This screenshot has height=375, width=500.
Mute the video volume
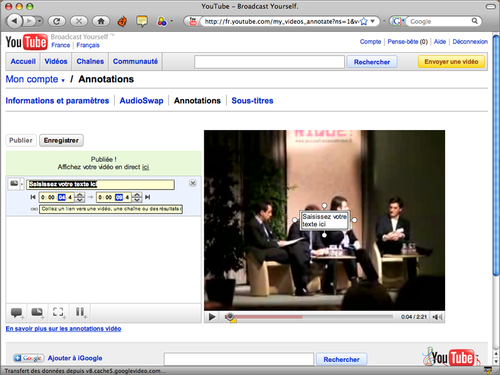coord(438,317)
